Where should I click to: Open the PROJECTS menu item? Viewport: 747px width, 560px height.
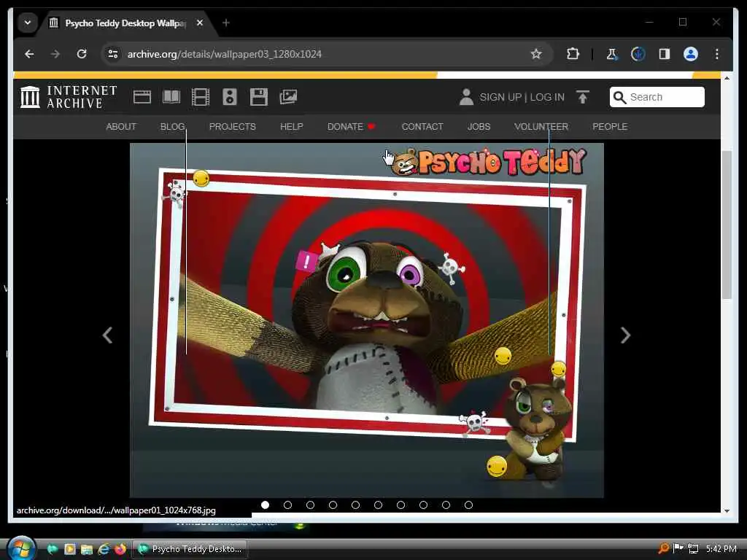pyautogui.click(x=233, y=127)
